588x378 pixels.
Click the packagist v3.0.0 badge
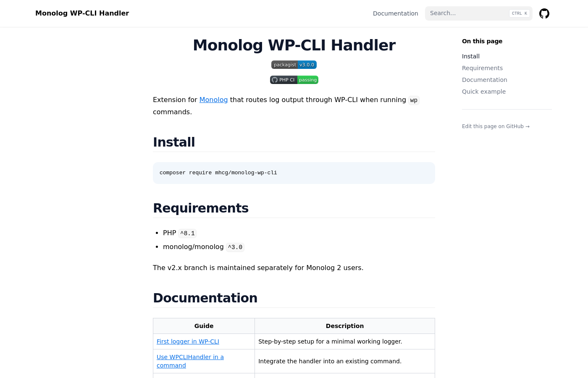coord(294,65)
